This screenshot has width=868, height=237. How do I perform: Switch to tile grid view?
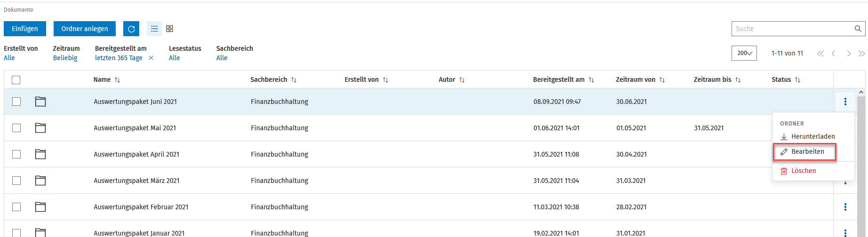[x=170, y=29]
